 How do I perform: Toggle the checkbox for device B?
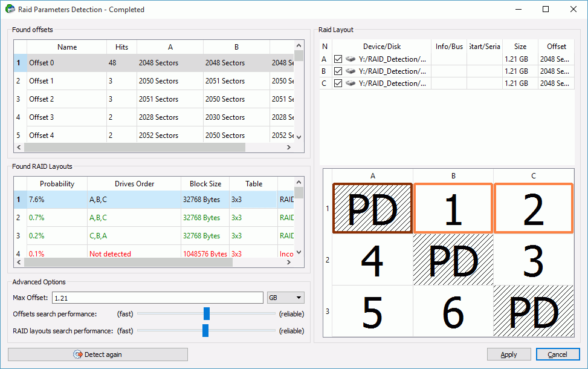click(x=338, y=71)
